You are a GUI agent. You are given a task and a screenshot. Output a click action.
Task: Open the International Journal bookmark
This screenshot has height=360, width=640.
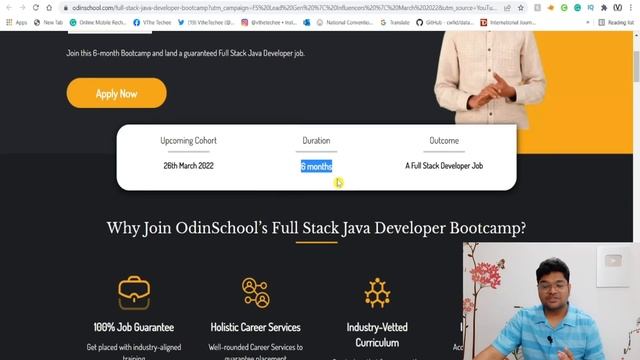(x=508, y=22)
